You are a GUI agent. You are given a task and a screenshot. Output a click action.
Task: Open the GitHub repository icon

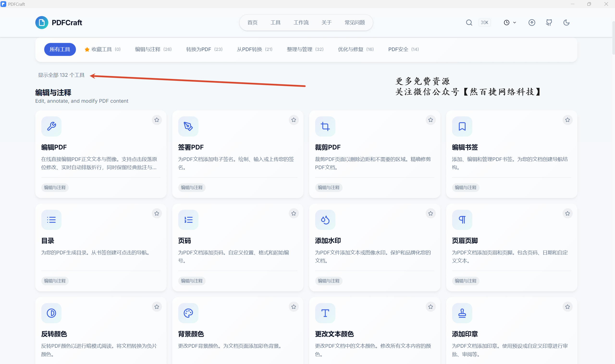click(549, 23)
